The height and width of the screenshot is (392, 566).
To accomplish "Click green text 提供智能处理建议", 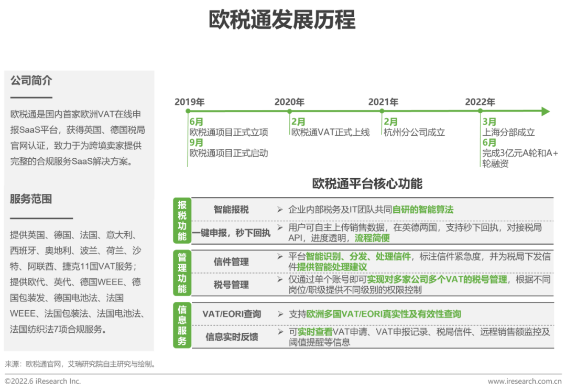I will [332, 267].
